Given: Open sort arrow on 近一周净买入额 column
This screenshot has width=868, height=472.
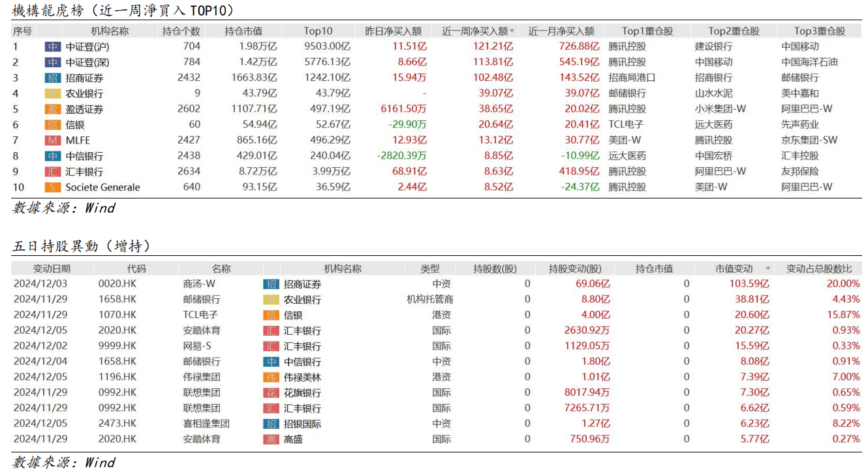Looking at the screenshot, I should (512, 31).
